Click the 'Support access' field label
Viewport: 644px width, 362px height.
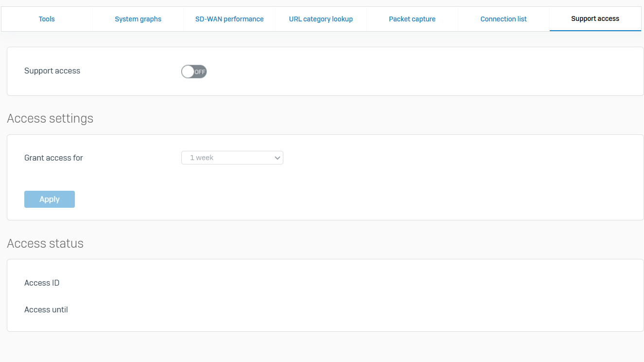[x=52, y=71]
